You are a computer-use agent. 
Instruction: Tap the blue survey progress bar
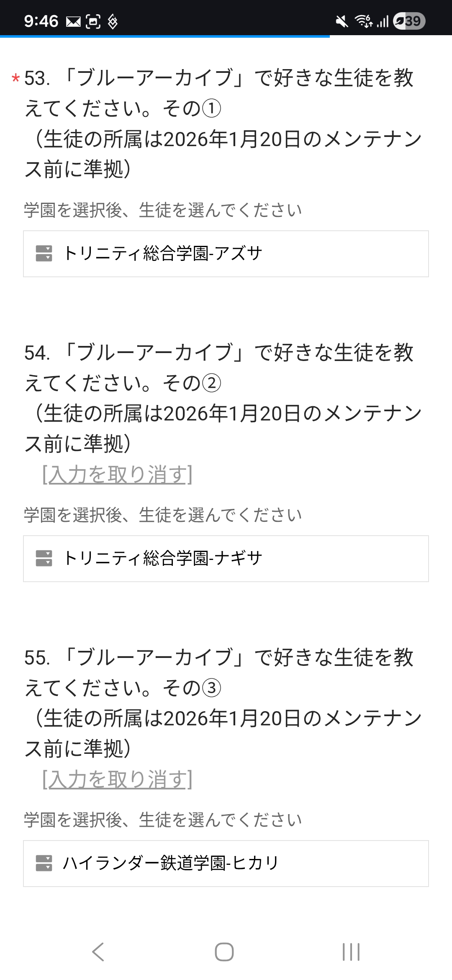165,36
